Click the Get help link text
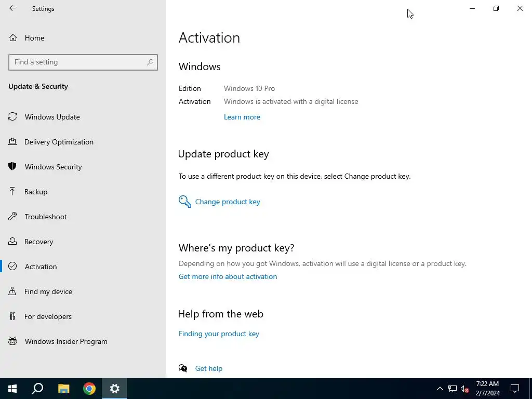Screen dimensions: 532x399 click(x=209, y=368)
